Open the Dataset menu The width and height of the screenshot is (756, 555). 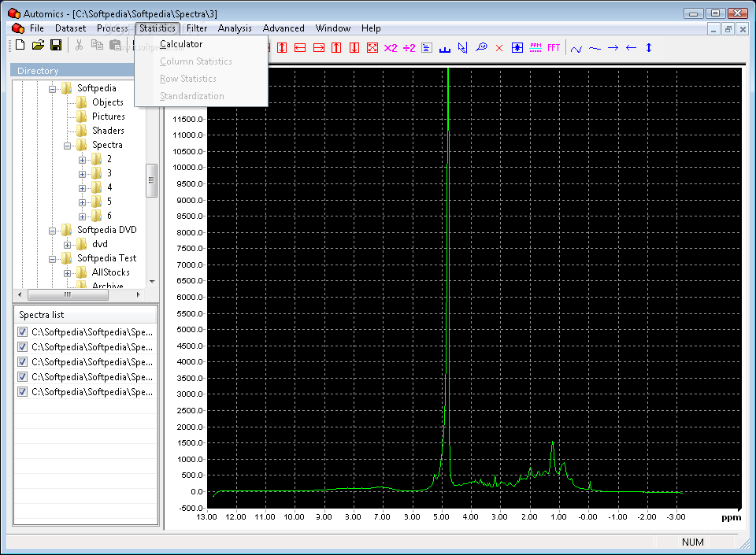click(70, 28)
